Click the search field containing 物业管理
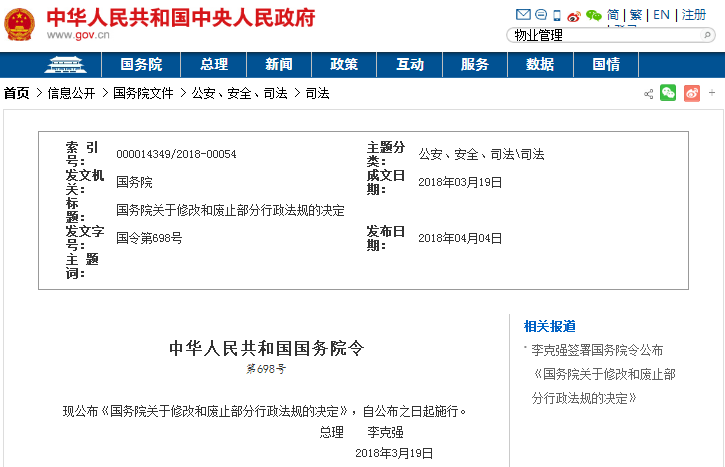Viewport: 725px width, 467px height. pos(600,36)
